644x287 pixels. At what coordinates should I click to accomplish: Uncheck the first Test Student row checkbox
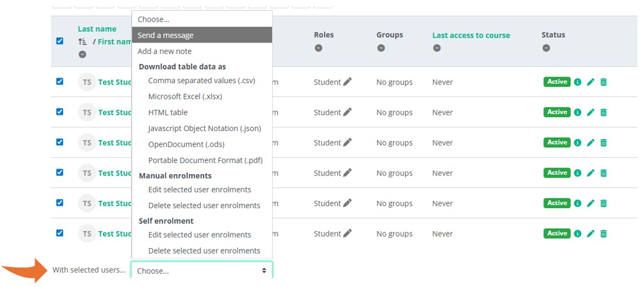tap(59, 81)
